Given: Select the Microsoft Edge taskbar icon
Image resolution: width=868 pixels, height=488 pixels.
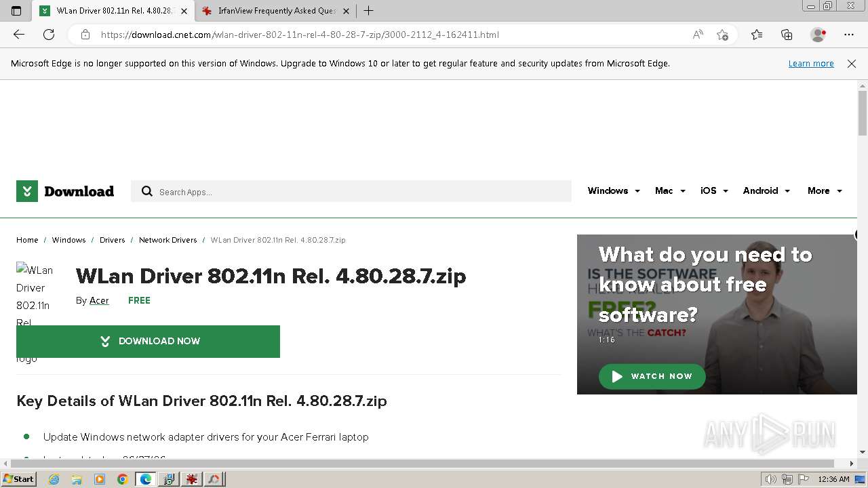Looking at the screenshot, I should [x=145, y=479].
